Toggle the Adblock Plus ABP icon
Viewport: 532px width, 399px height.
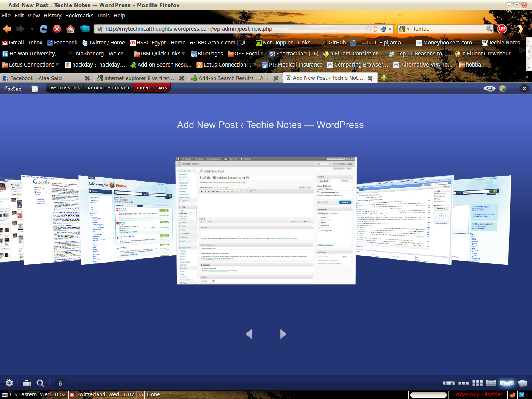pos(502,29)
